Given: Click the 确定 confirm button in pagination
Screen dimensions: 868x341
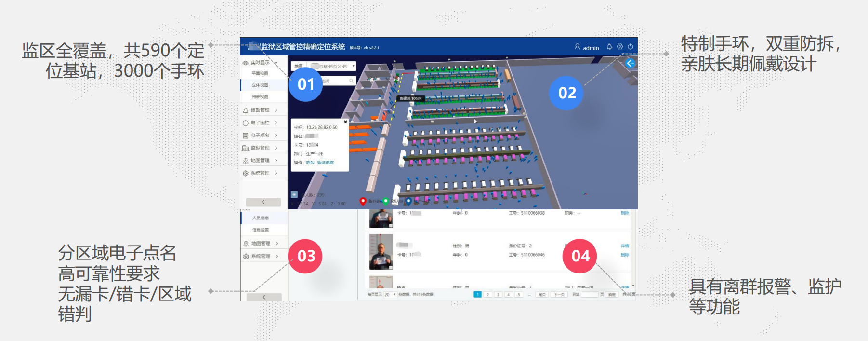Looking at the screenshot, I should (612, 294).
